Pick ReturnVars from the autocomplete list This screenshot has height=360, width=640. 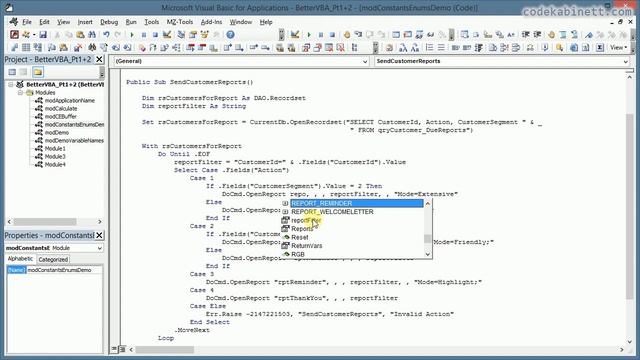click(307, 246)
